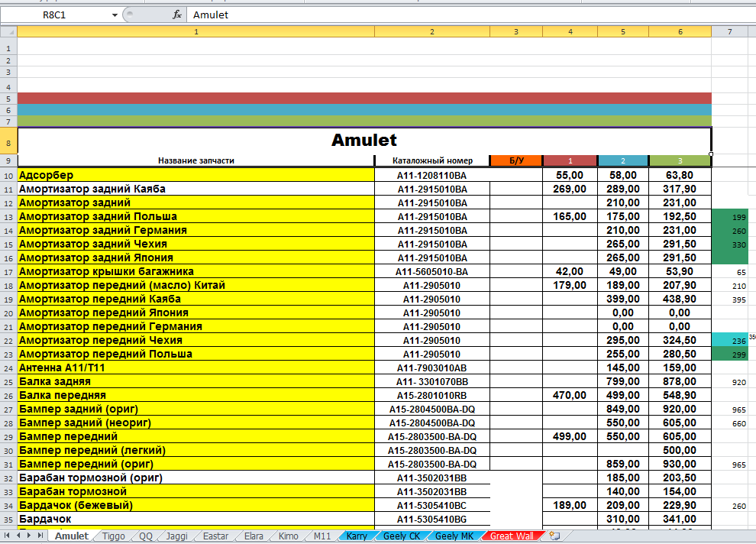Switch to the Karry sheet tab

pos(357,536)
